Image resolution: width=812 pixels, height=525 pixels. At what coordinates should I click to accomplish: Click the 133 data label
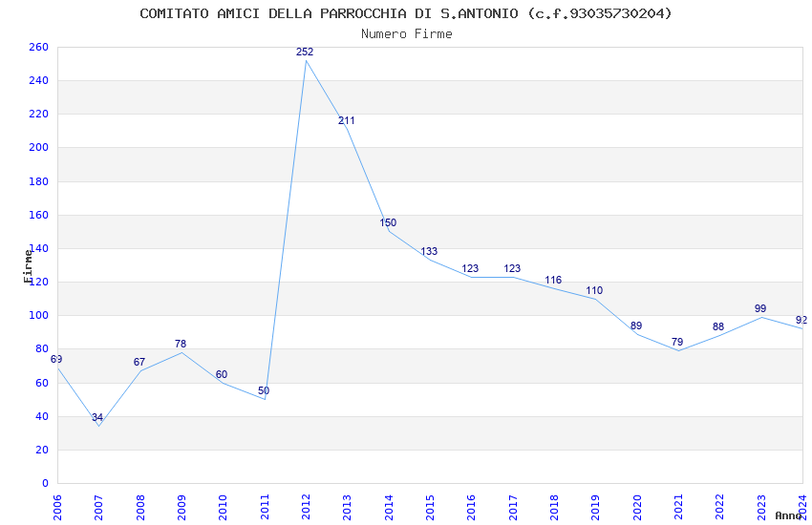click(x=429, y=251)
